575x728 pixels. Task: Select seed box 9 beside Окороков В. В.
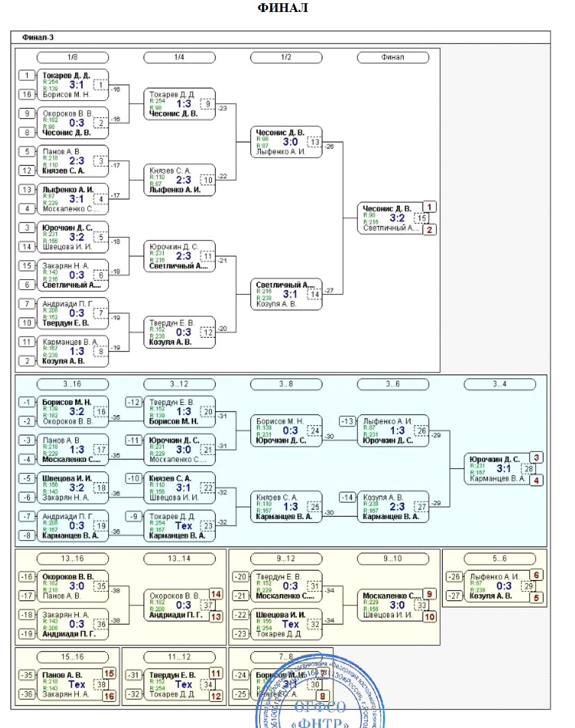pyautogui.click(x=27, y=113)
